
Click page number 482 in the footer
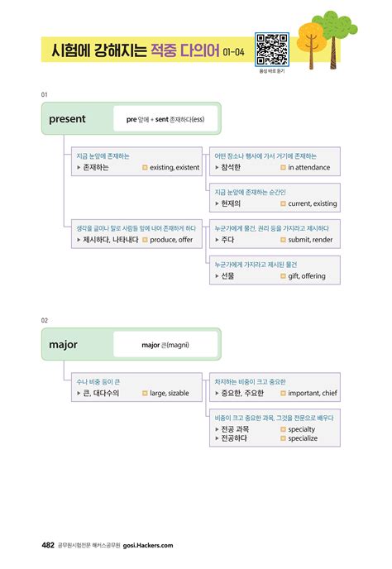coord(48,545)
